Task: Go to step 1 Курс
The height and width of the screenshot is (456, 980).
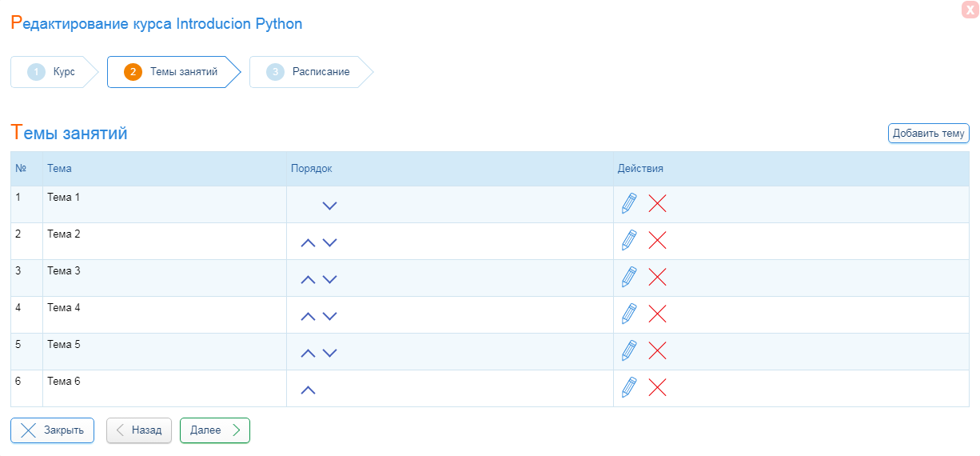Action: 54,72
